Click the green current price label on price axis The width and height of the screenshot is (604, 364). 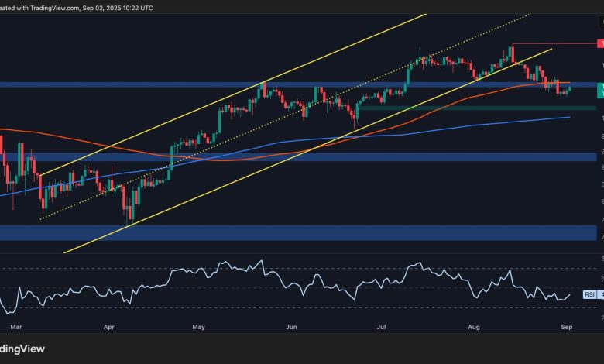click(600, 91)
